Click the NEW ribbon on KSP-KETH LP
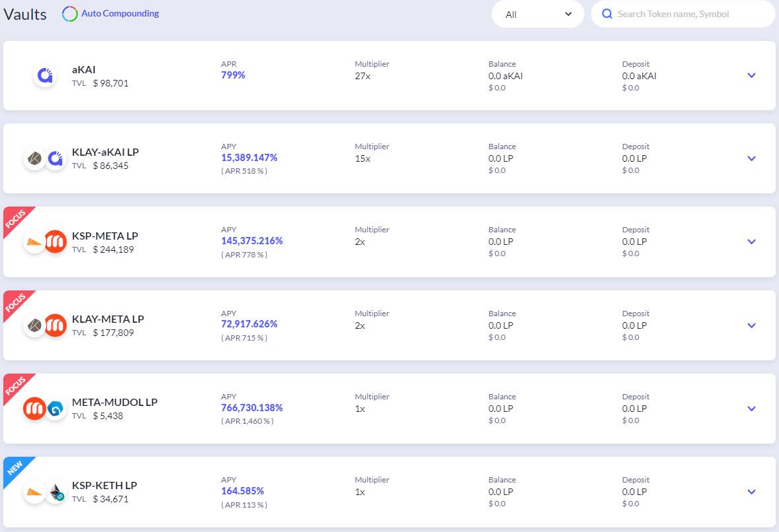 [16, 469]
